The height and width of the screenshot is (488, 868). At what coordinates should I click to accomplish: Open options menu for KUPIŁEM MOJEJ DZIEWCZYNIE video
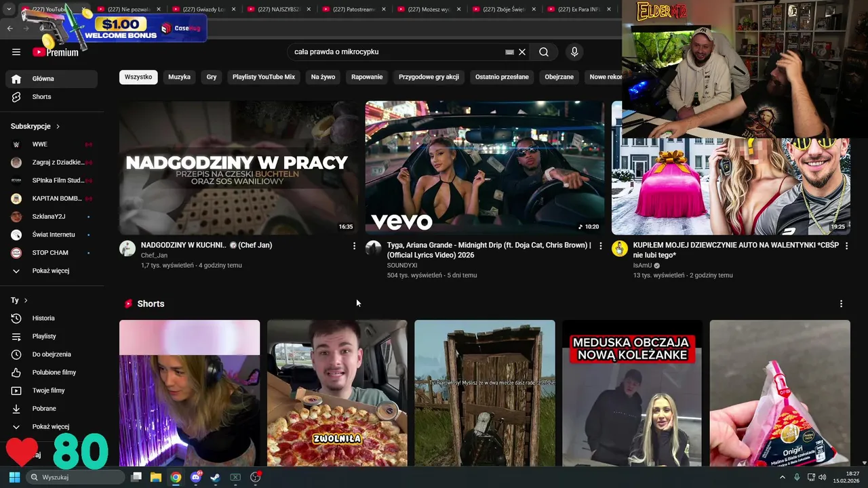[x=846, y=246]
